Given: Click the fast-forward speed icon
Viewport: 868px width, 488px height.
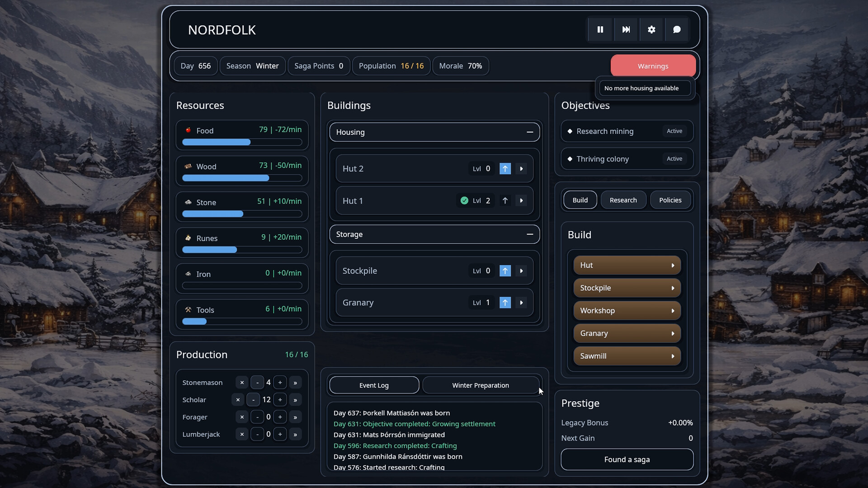Looking at the screenshot, I should tap(626, 29).
